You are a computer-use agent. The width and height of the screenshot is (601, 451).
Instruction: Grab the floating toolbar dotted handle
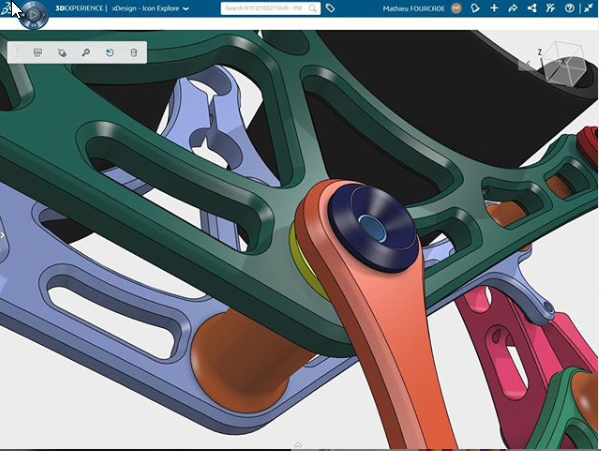click(17, 52)
